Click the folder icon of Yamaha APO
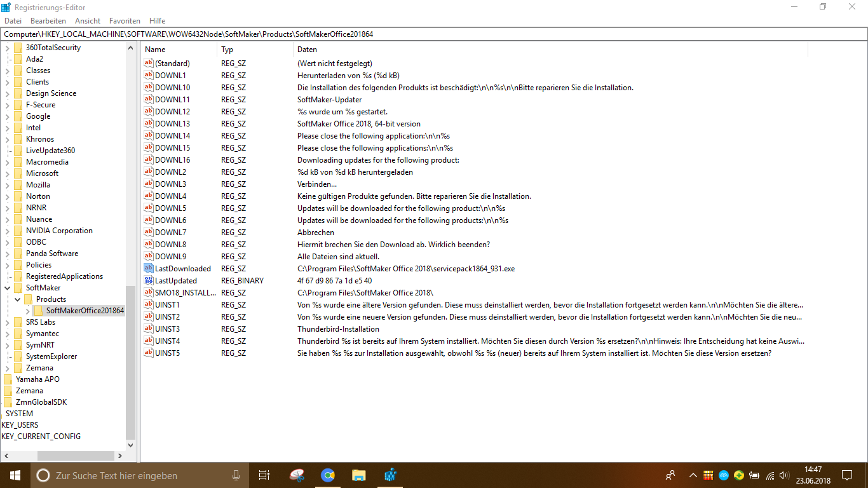Image resolution: width=868 pixels, height=488 pixels. 8,379
